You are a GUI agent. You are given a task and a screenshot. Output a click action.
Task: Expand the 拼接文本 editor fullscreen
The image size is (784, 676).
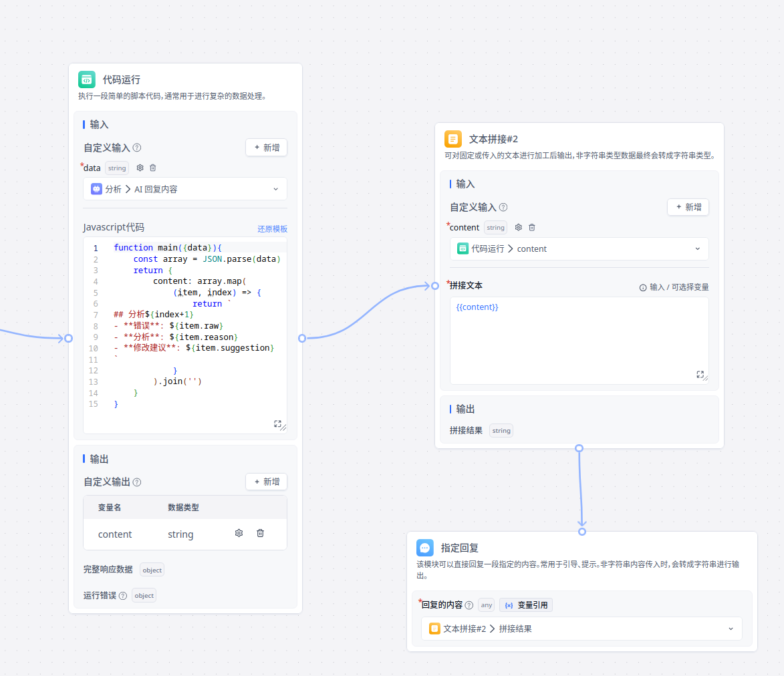(x=700, y=375)
